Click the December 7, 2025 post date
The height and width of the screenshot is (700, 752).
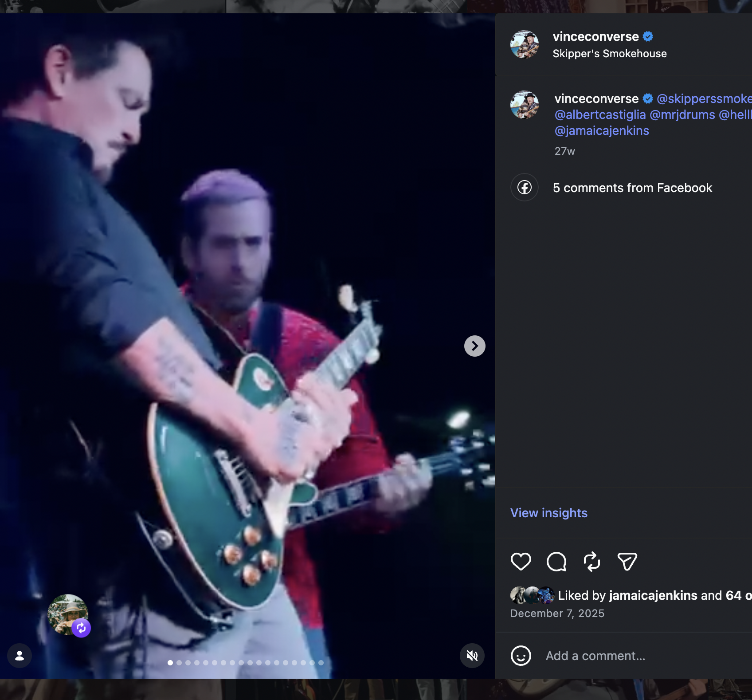[557, 613]
